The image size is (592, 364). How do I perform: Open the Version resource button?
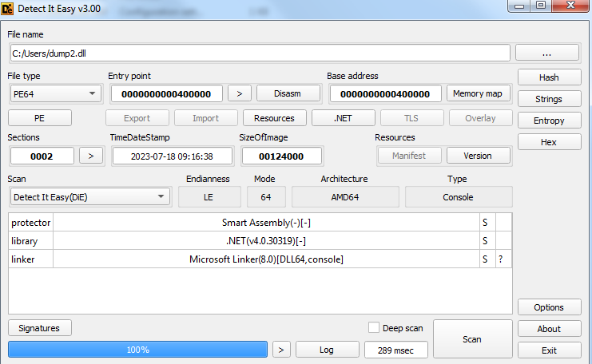[478, 156]
